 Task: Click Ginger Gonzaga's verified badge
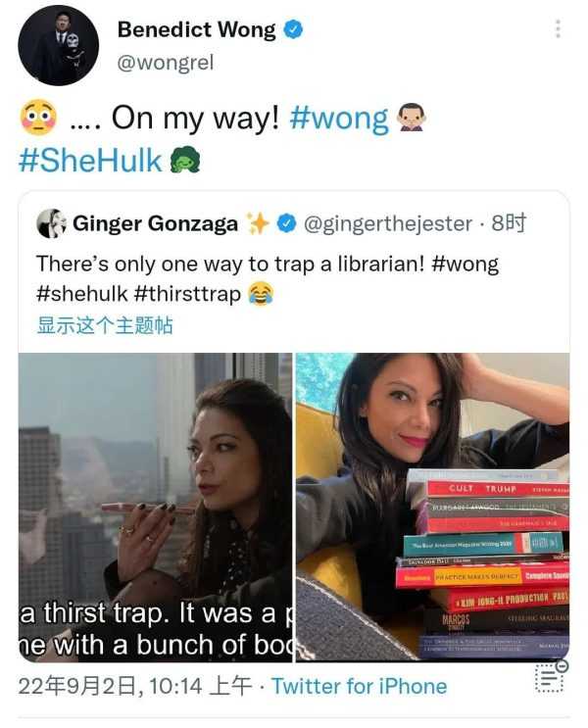(286, 223)
